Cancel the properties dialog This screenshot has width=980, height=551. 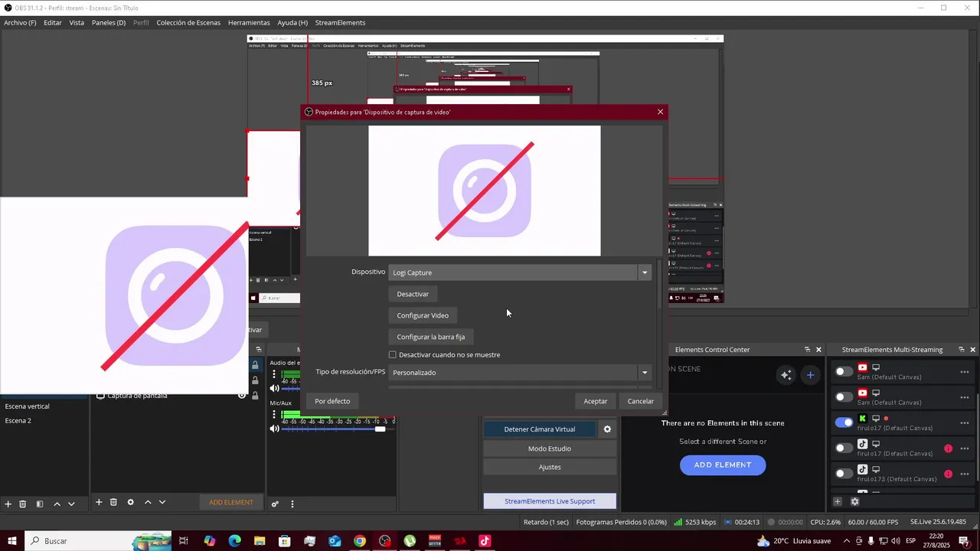(x=641, y=401)
